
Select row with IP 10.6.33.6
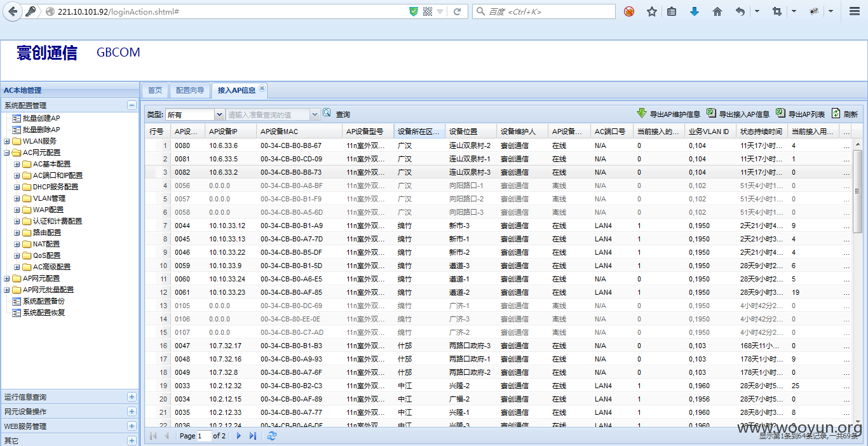tap(499, 145)
